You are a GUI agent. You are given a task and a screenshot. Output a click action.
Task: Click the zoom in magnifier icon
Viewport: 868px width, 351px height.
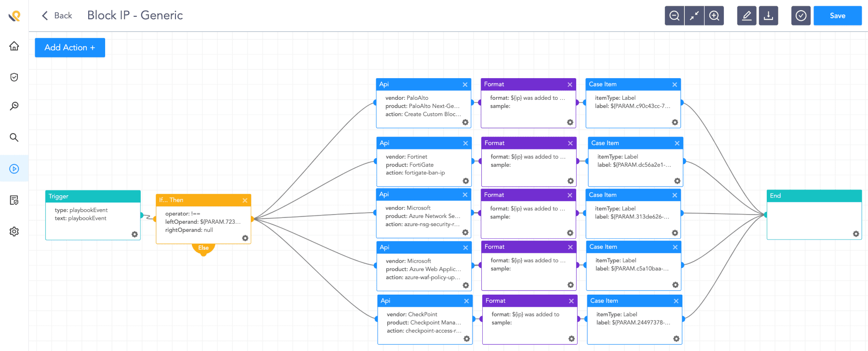(x=714, y=16)
